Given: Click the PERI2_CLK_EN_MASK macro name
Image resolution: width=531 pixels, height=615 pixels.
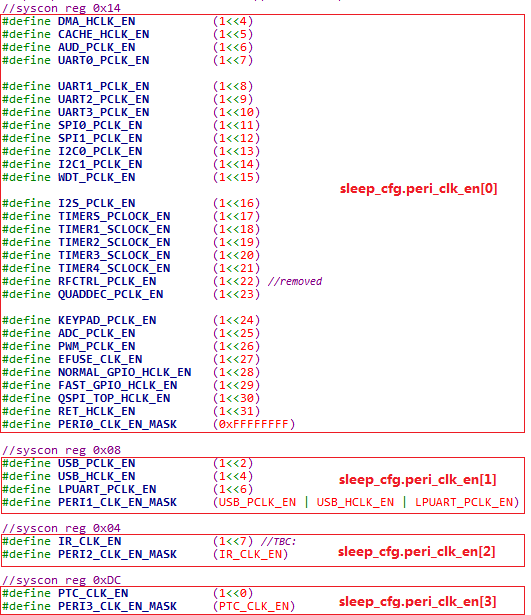Looking at the screenshot, I should tap(118, 554).
